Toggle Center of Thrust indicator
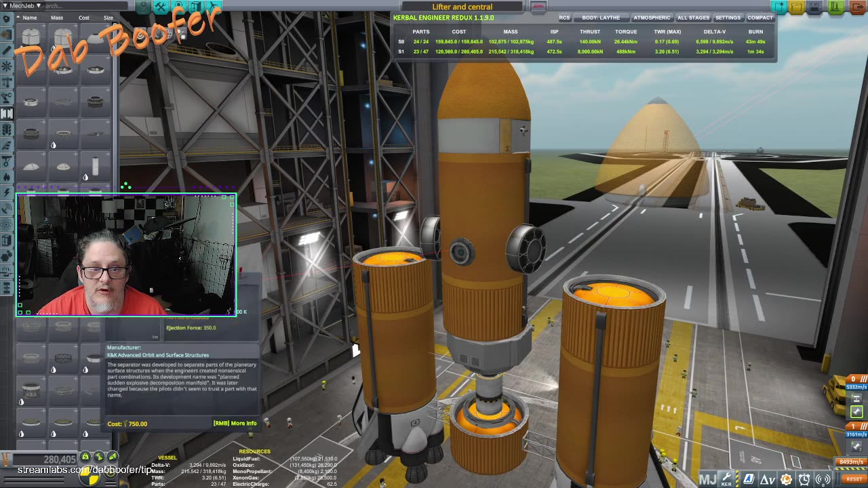The height and width of the screenshot is (488, 868). click(99, 457)
